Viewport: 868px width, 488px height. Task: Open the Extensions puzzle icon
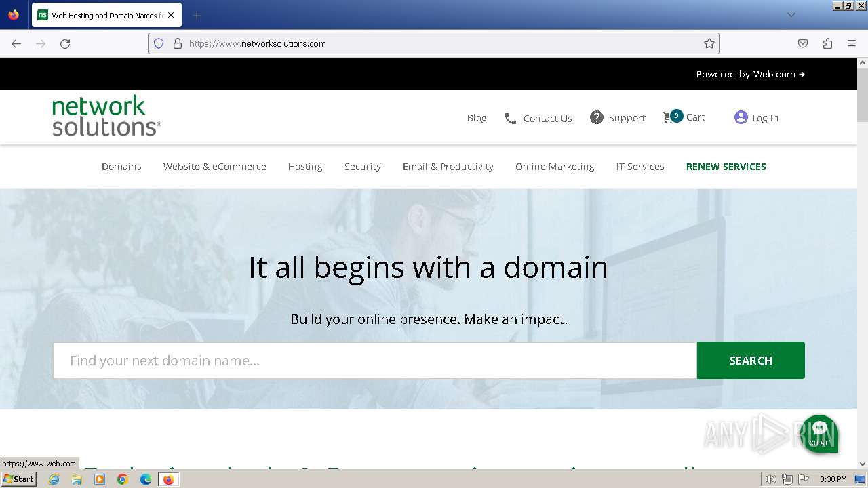(827, 43)
